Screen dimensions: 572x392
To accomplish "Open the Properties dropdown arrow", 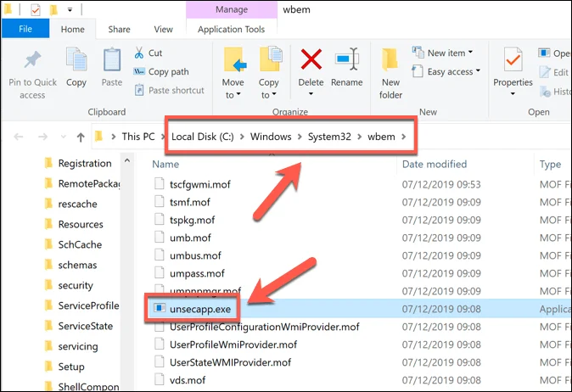I will (x=513, y=94).
